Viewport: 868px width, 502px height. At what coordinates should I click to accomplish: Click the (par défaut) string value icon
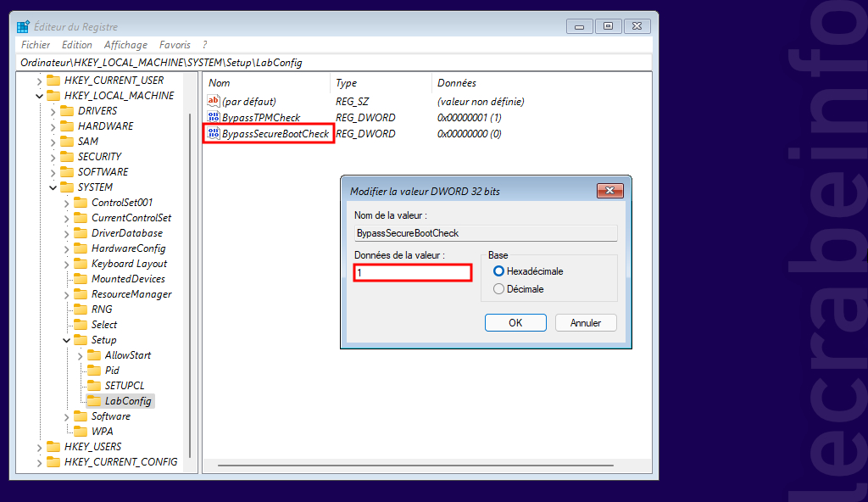[x=214, y=102]
